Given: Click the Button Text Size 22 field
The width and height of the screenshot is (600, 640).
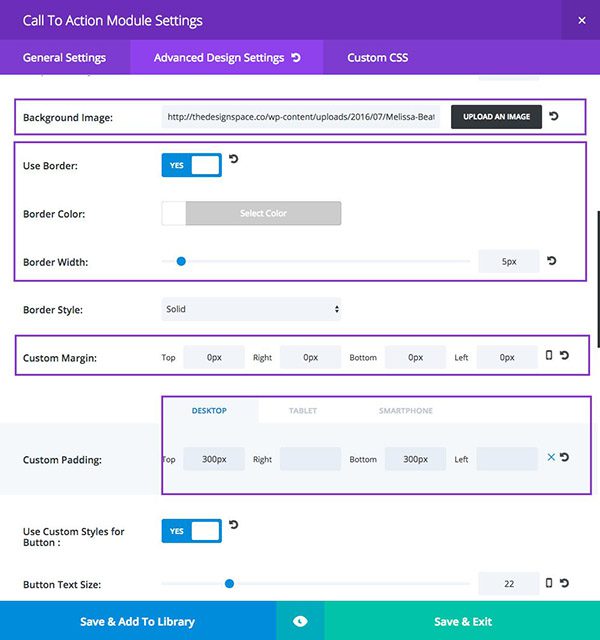Looking at the screenshot, I should (x=509, y=584).
